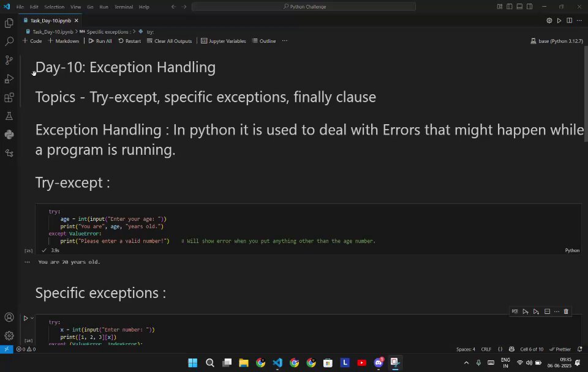This screenshot has height=372, width=588.
Task: Toggle the secondary side bar layout icon
Action: point(529,6)
